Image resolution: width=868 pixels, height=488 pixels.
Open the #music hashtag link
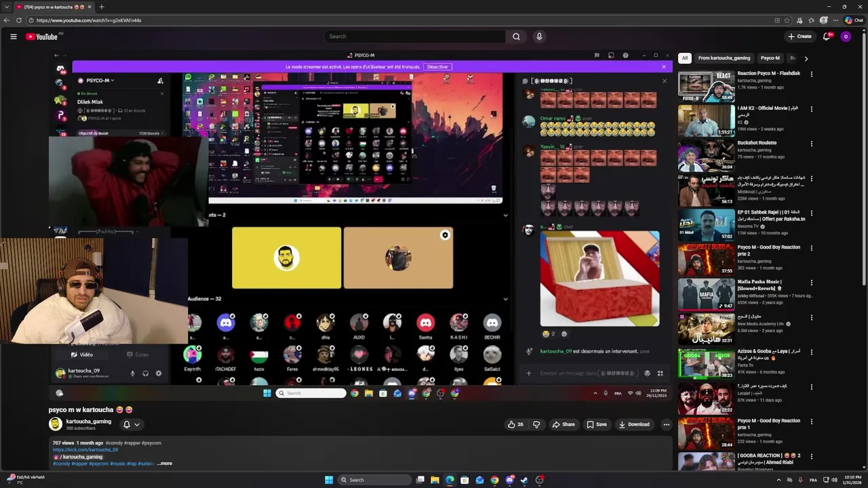tap(118, 464)
